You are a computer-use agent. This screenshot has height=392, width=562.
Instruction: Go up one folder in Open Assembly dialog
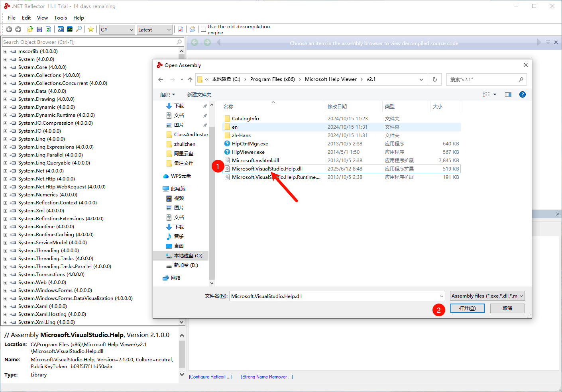(x=190, y=80)
